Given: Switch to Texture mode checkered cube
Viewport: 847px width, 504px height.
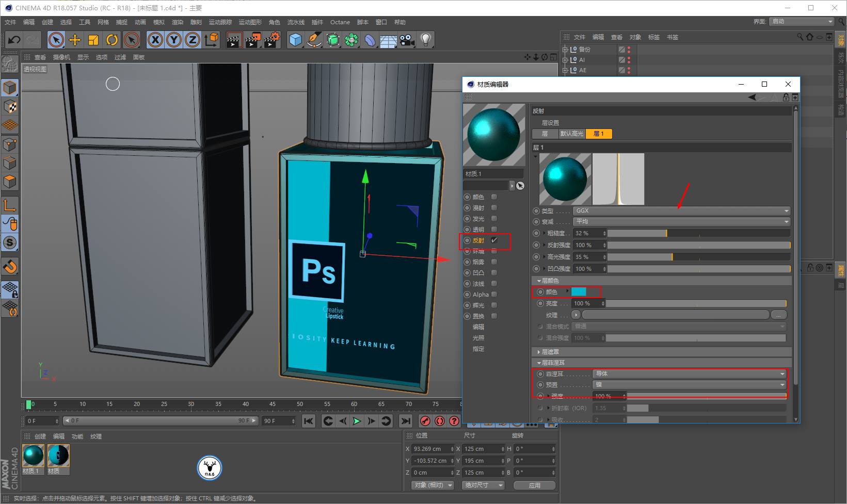Looking at the screenshot, I should [10, 107].
